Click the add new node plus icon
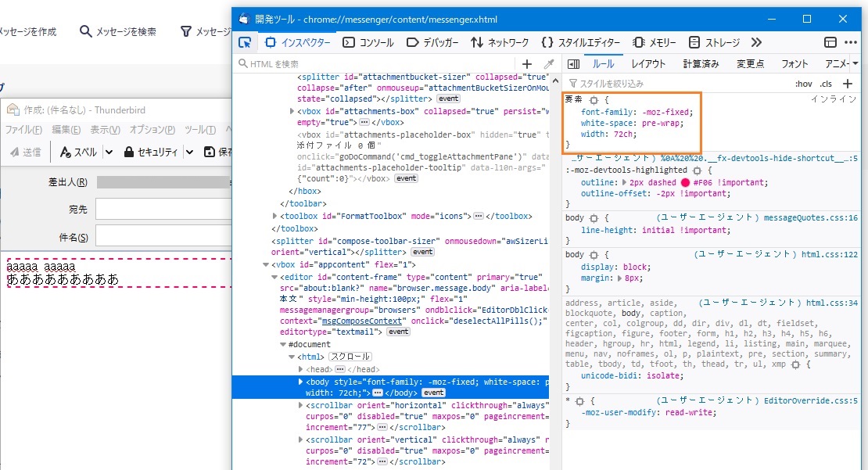Viewport: 868px width, 470px height. click(527, 64)
